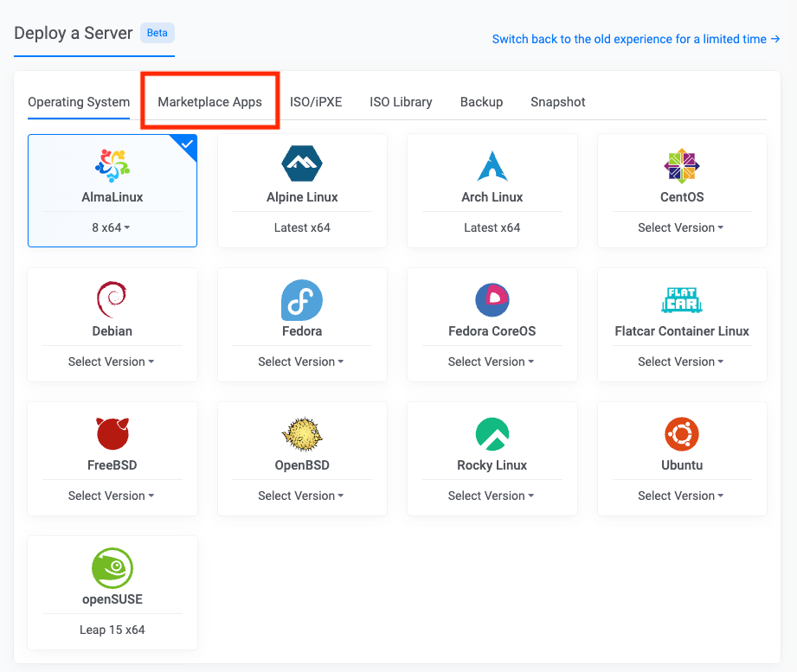Screen dimensions: 797x672
Task: Click the CentOS pinwheel icon
Action: coord(682,165)
